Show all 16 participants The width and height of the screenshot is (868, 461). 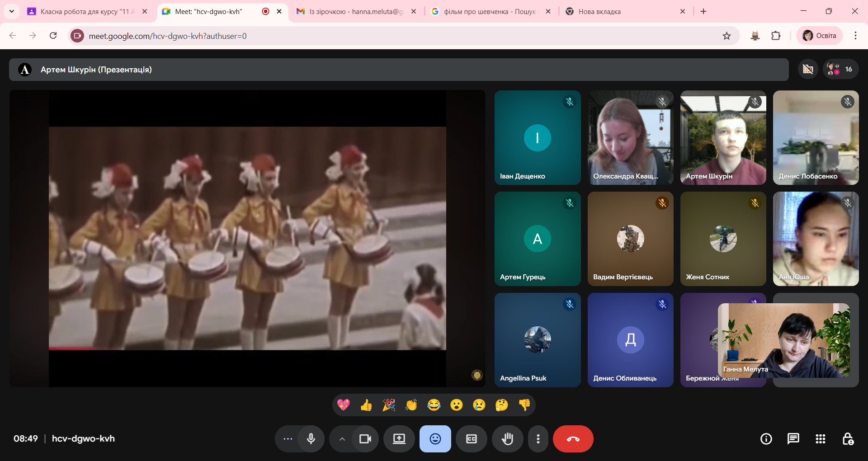(x=840, y=69)
